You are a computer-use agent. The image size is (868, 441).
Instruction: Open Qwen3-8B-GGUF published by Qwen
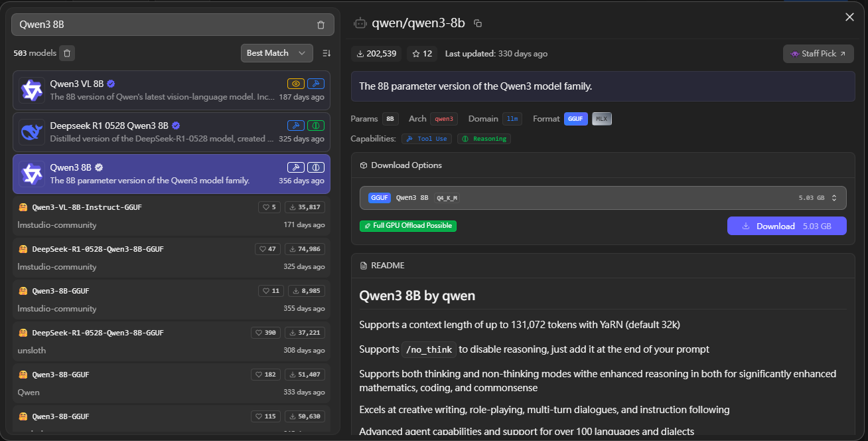[x=171, y=384]
